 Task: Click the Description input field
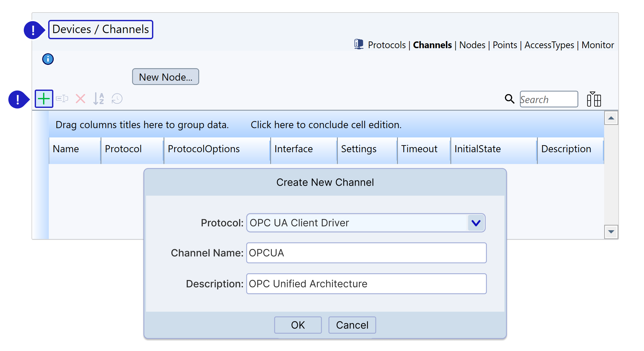tap(366, 284)
